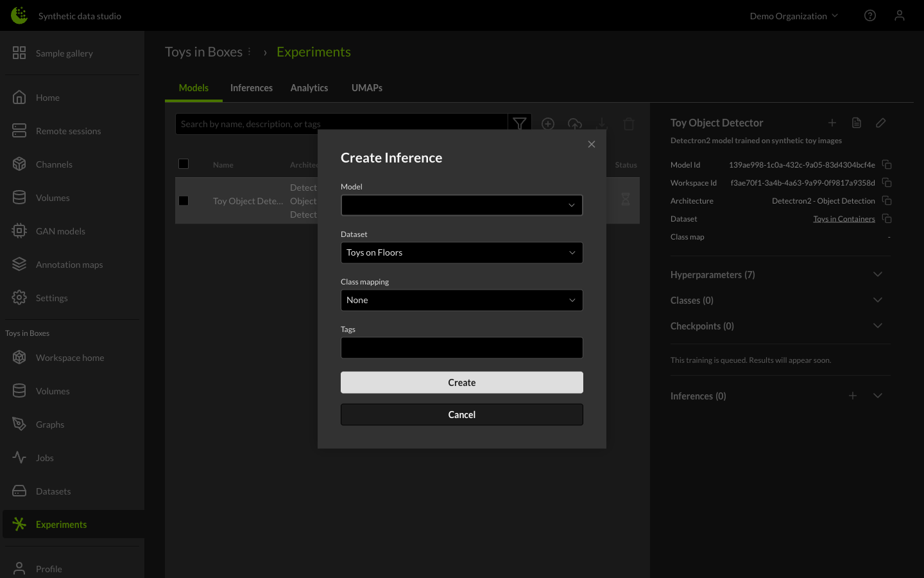Click the Tags input field

(x=461, y=347)
